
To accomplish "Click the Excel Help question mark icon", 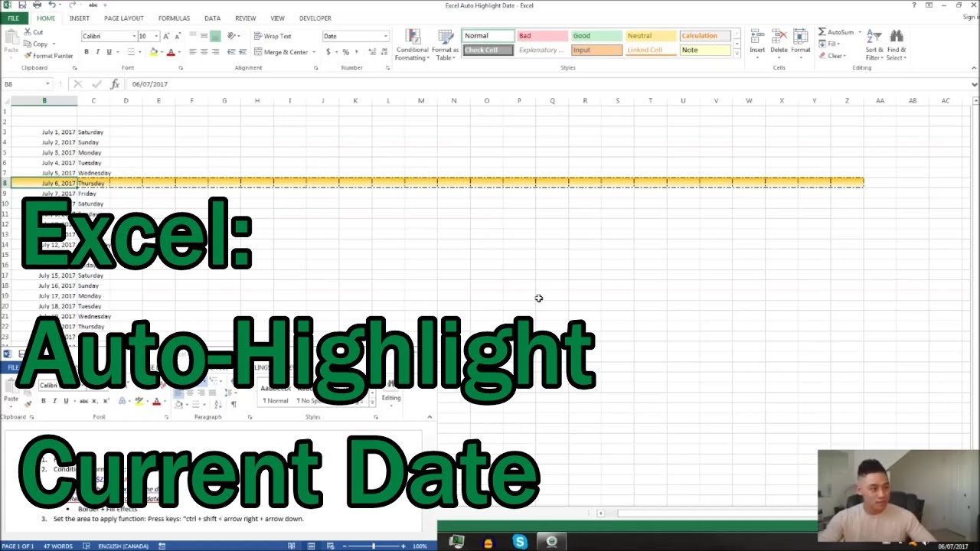I will click(914, 5).
